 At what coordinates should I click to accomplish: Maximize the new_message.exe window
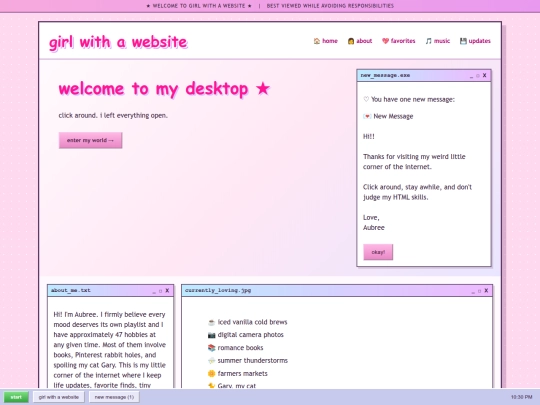click(478, 76)
